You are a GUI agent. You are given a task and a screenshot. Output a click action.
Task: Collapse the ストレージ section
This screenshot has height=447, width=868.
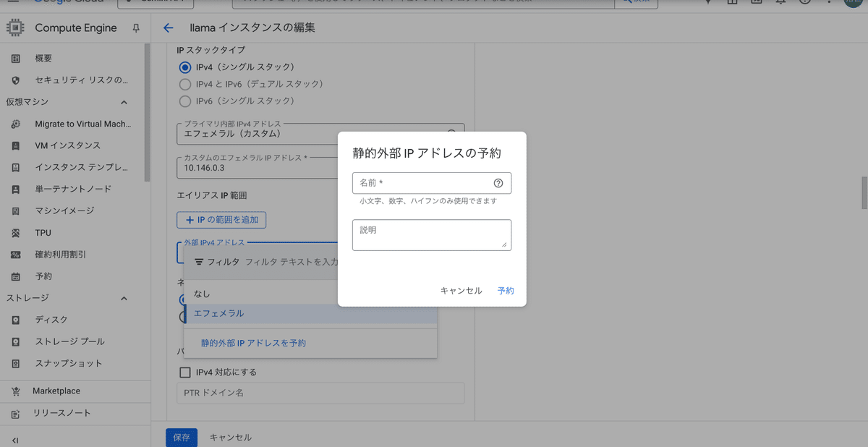[x=123, y=297]
